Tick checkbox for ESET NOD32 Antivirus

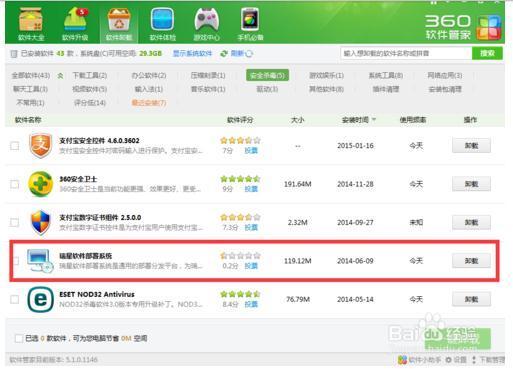[x=15, y=299]
